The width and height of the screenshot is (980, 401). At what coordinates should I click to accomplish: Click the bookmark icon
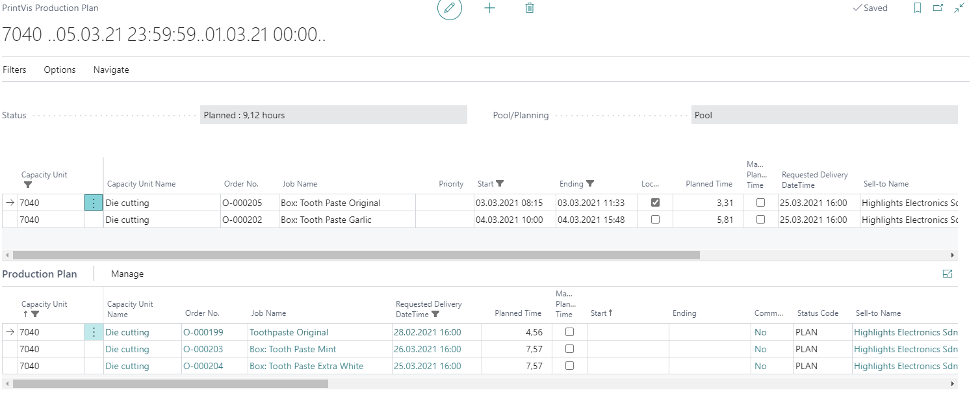[x=918, y=8]
